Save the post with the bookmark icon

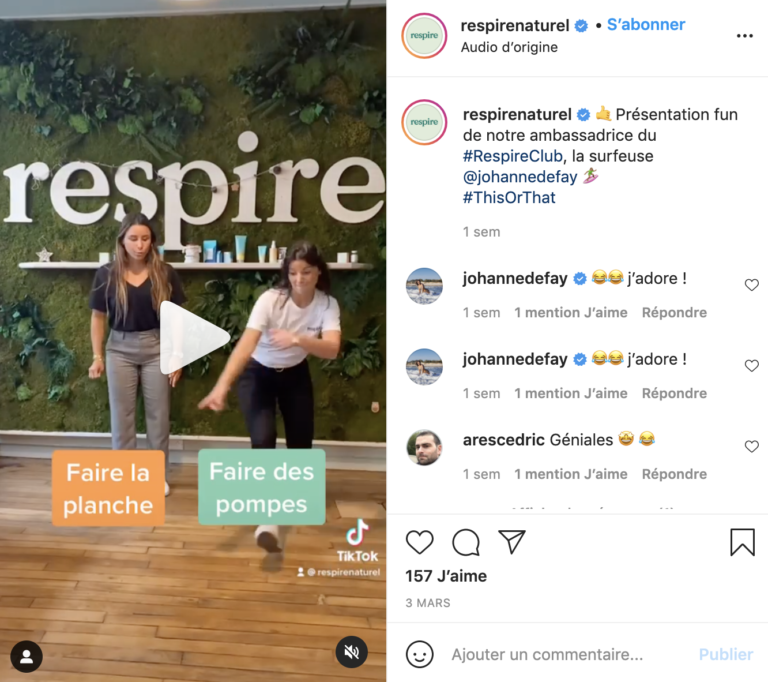[743, 542]
